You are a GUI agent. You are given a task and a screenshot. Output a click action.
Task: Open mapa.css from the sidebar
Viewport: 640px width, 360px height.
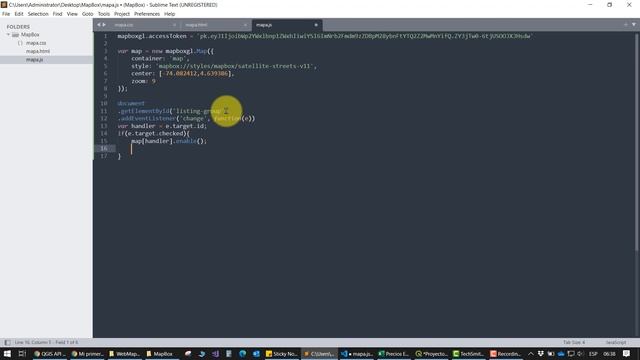[36, 43]
